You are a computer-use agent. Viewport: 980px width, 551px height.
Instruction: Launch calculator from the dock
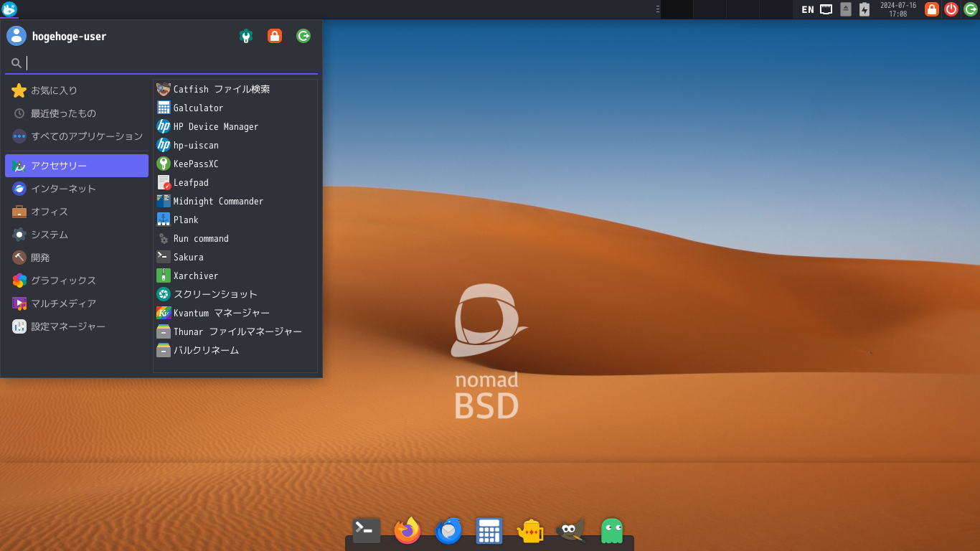tap(489, 530)
